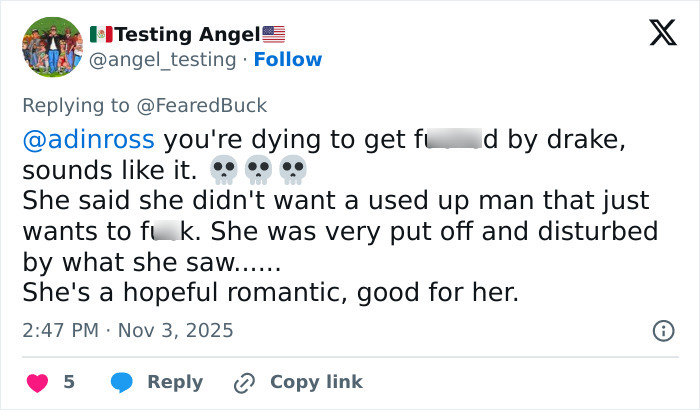Click the last skull emoji in the tweet
Image resolution: width=700 pixels, height=410 pixels.
[x=292, y=169]
